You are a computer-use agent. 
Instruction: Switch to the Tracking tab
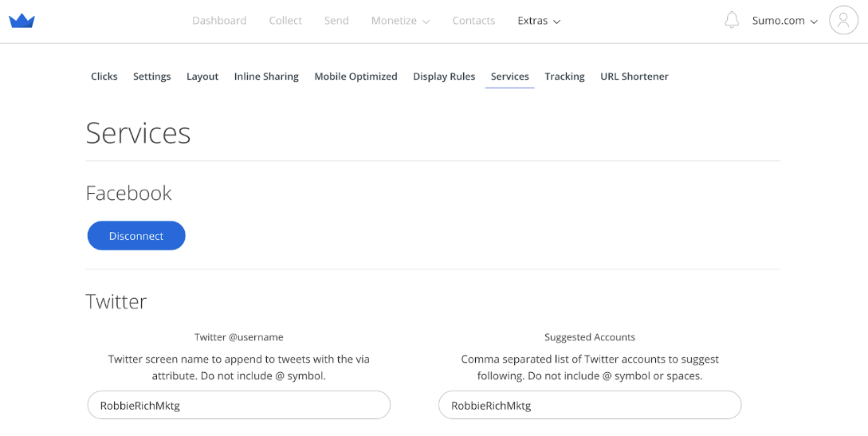[564, 77]
